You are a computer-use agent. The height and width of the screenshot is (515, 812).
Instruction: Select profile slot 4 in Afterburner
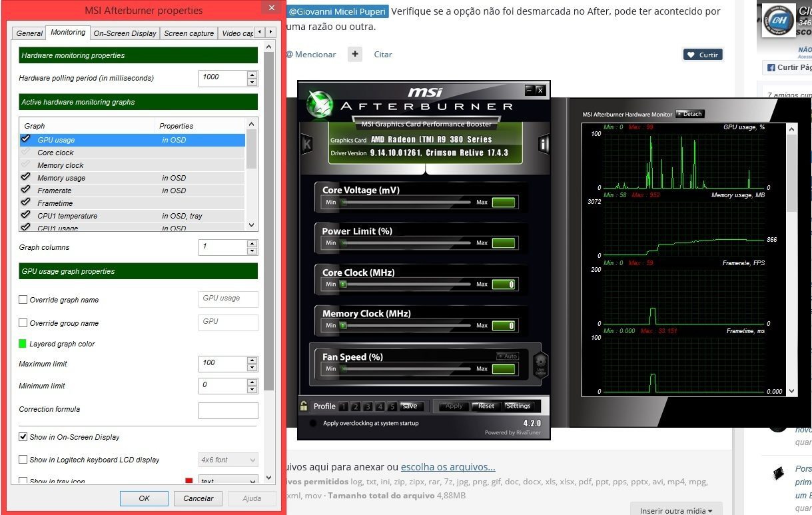click(380, 406)
